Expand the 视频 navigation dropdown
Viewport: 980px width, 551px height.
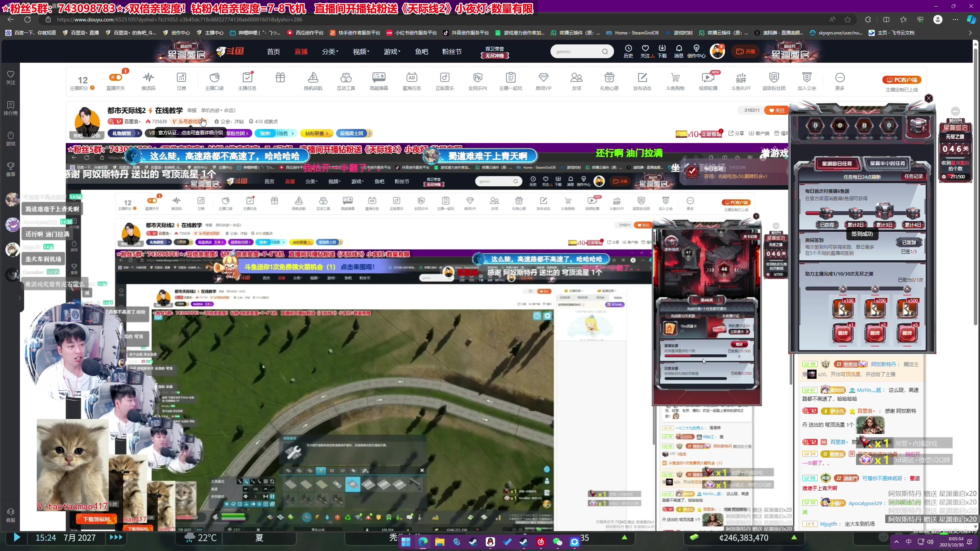[361, 52]
